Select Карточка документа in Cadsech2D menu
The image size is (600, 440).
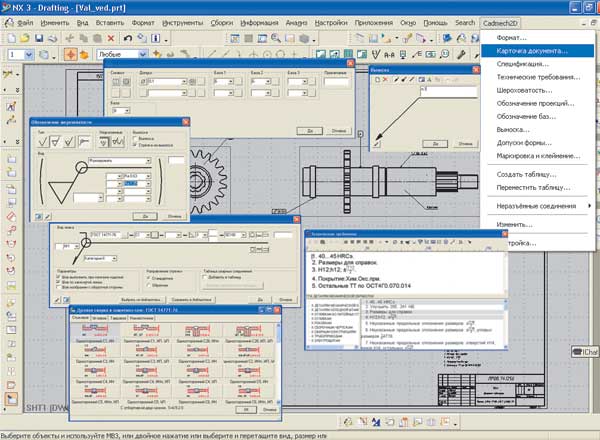[x=537, y=51]
